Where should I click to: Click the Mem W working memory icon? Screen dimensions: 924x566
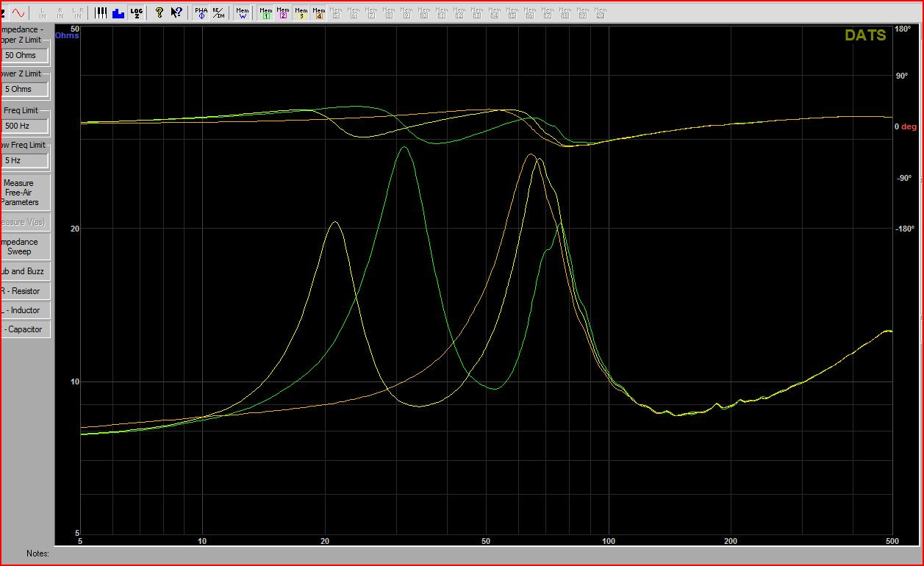coord(242,12)
